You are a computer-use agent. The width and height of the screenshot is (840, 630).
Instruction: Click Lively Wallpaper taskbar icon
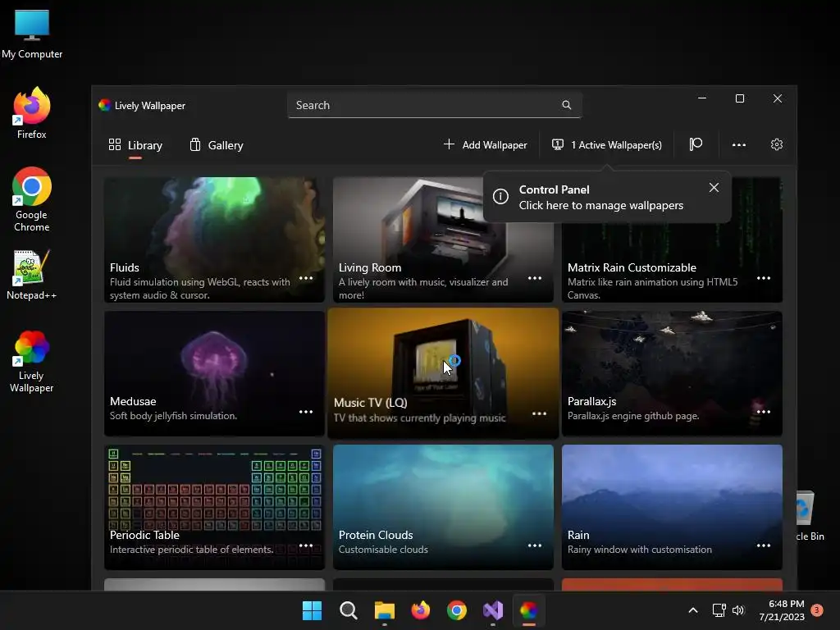(529, 610)
